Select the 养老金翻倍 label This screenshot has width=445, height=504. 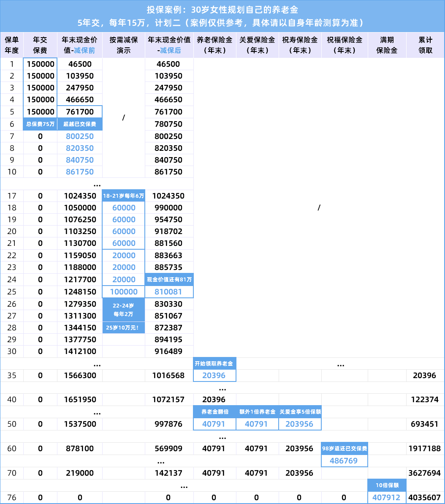(x=214, y=412)
